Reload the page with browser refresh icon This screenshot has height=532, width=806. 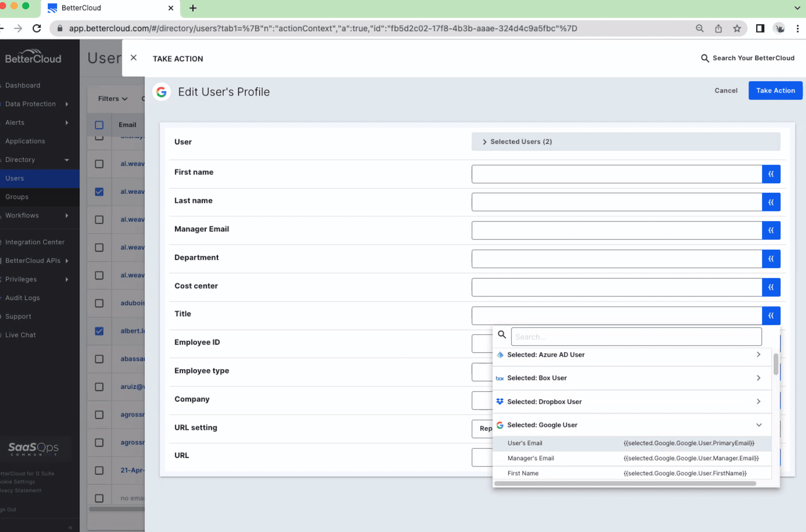pos(37,28)
